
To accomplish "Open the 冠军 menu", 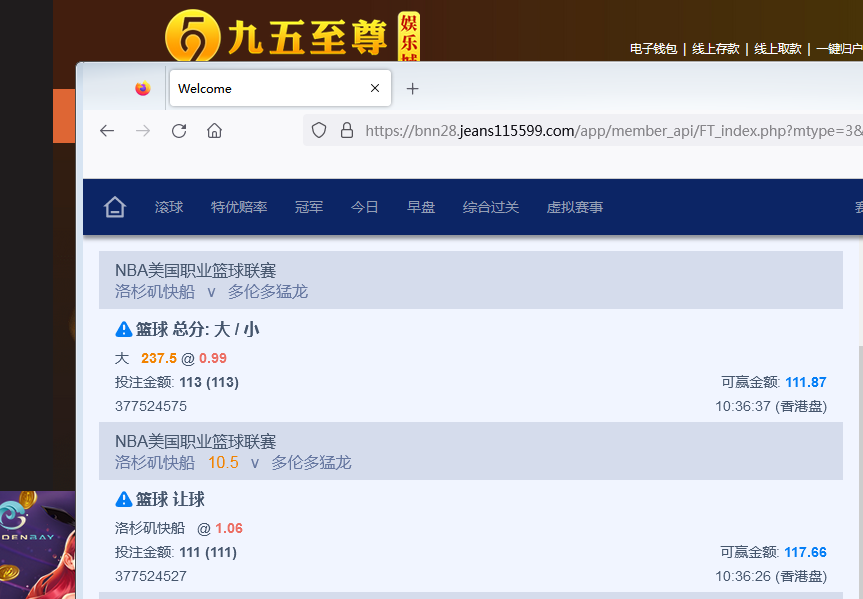I will (x=309, y=208).
